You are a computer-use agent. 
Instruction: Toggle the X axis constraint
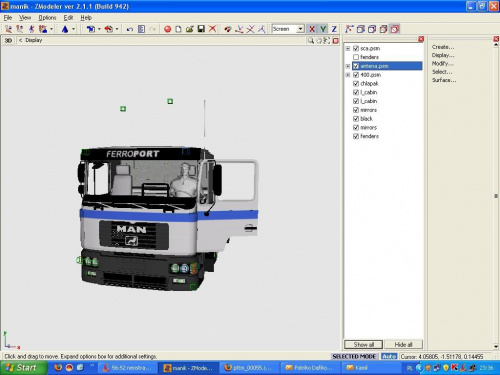(312, 29)
